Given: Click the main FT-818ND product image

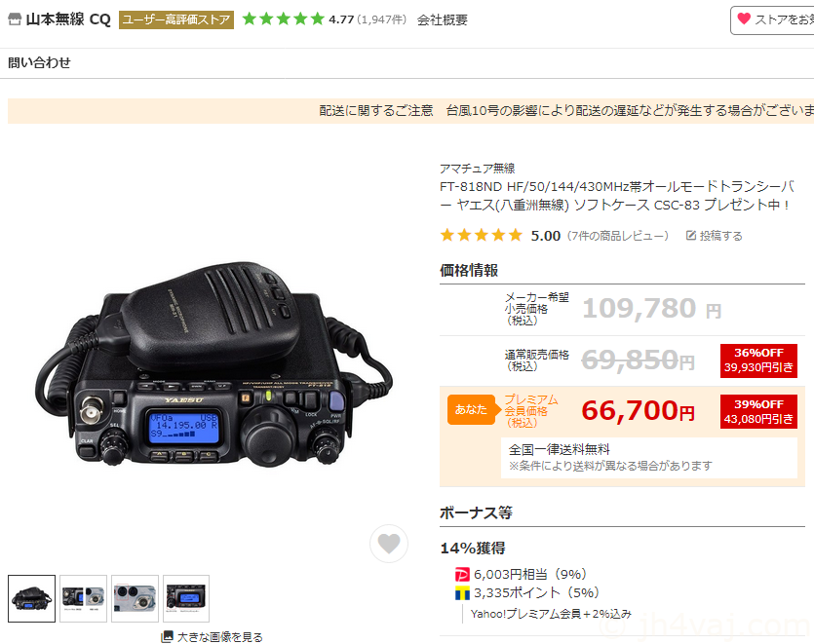Looking at the screenshot, I should (213, 363).
